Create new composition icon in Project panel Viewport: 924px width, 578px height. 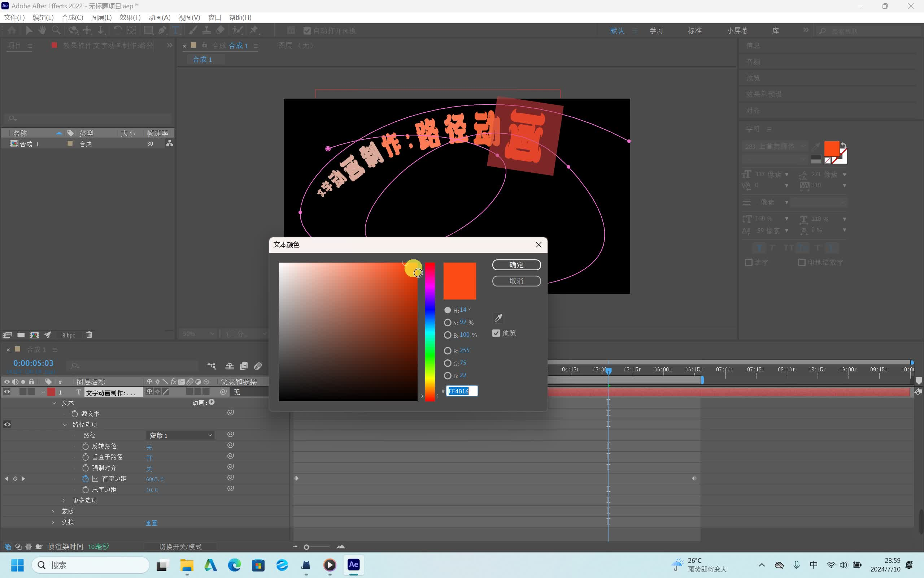tap(34, 335)
